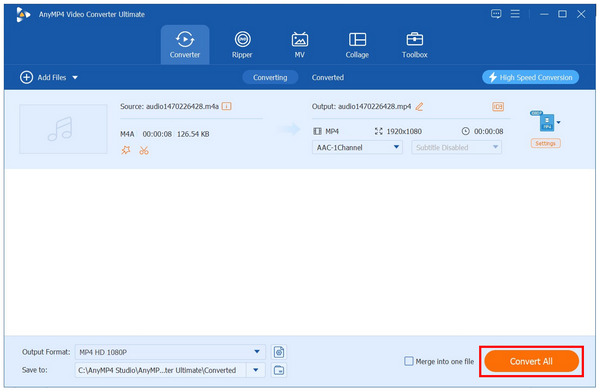Open the ID3 tag editor icon

(x=497, y=106)
